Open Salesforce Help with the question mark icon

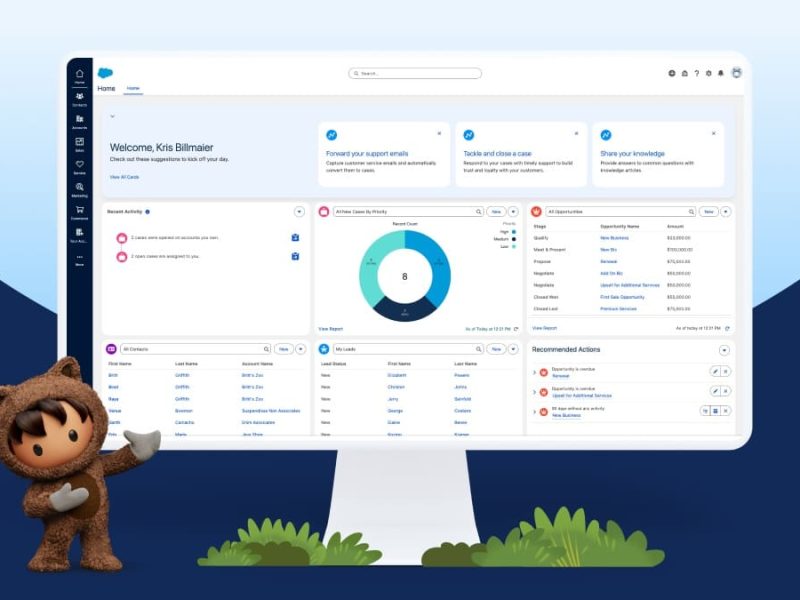tap(696, 74)
